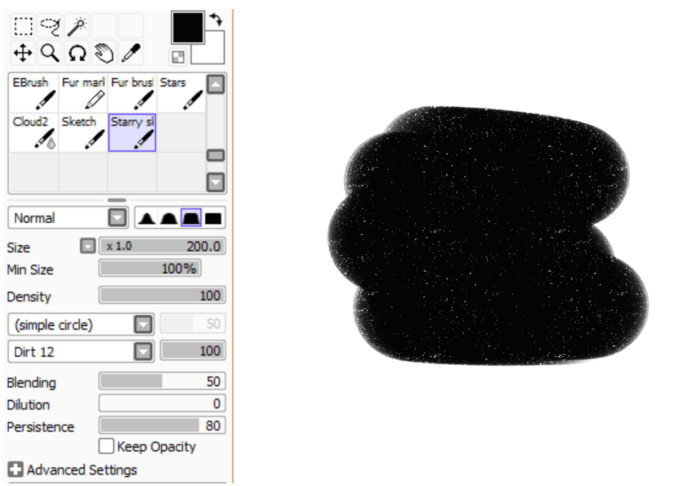Click the Persistence slider at 80
Image resolution: width=700 pixels, height=486 pixels.
pos(162,425)
